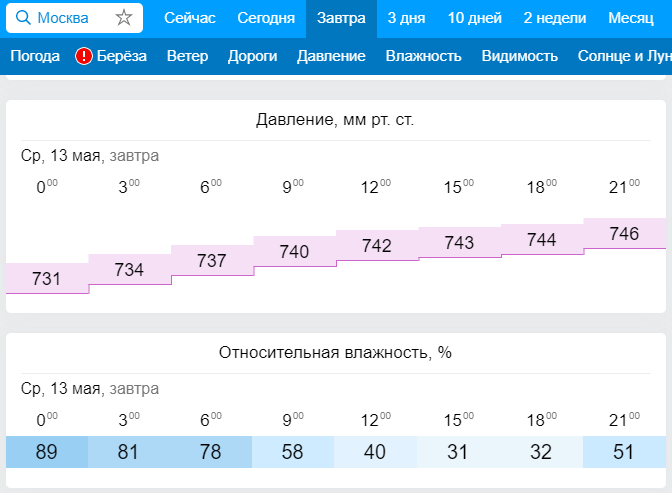Click the search magnifier icon
The image size is (672, 493).
(23, 18)
